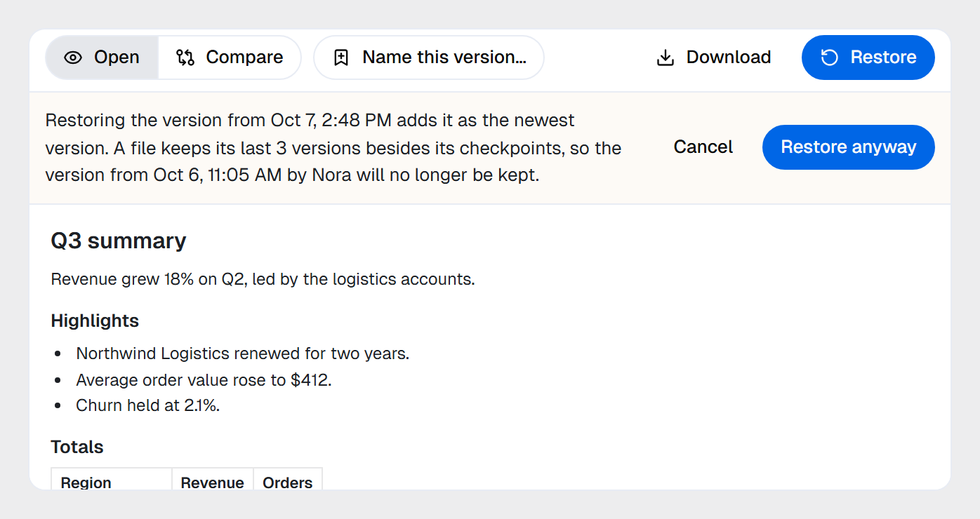
Task: Download this file version
Action: pyautogui.click(x=713, y=58)
